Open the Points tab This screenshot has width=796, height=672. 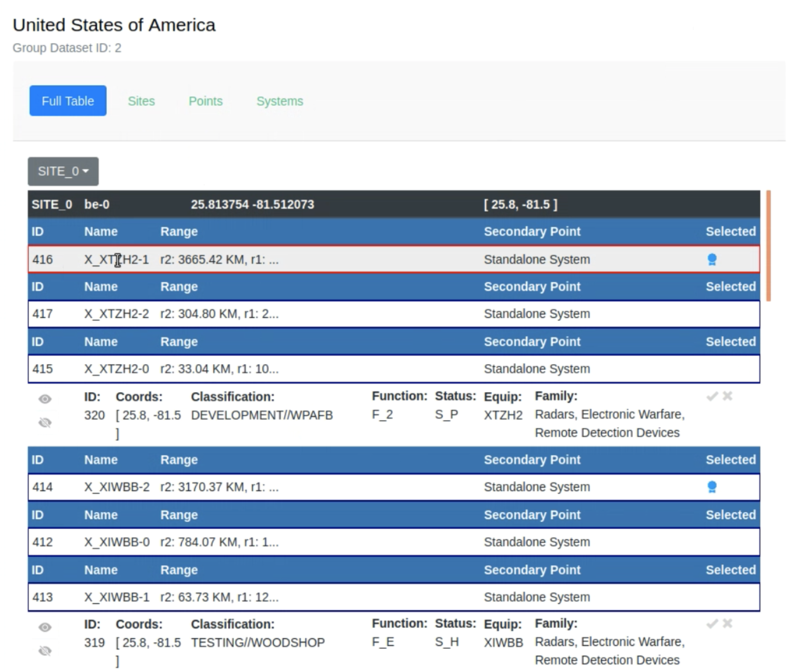(205, 101)
